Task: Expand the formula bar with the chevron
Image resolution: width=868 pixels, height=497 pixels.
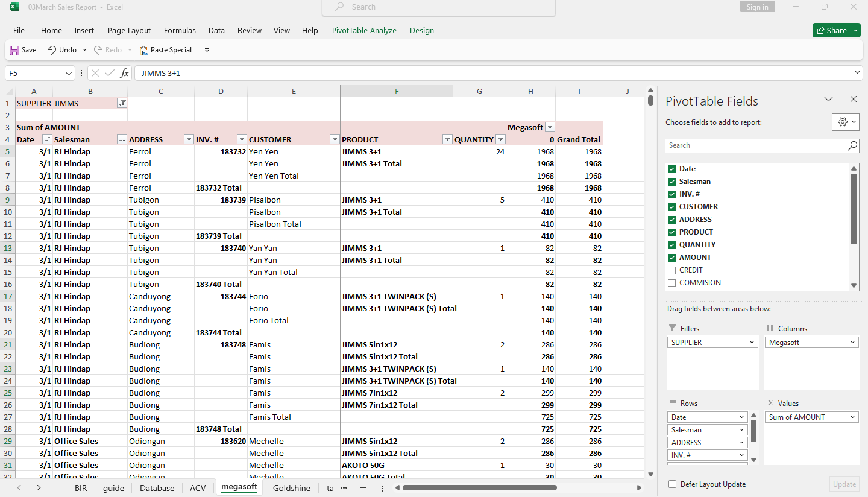Action: pos(858,72)
